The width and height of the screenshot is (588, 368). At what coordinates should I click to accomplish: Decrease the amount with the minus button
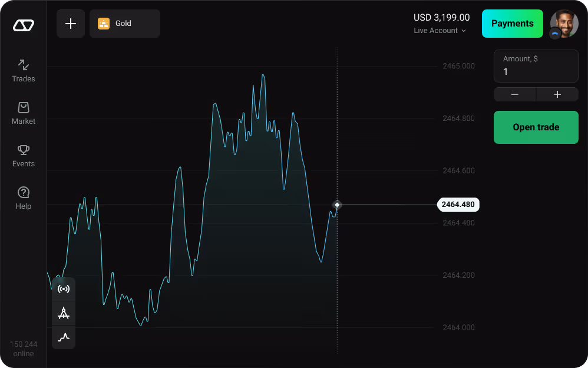(x=514, y=94)
